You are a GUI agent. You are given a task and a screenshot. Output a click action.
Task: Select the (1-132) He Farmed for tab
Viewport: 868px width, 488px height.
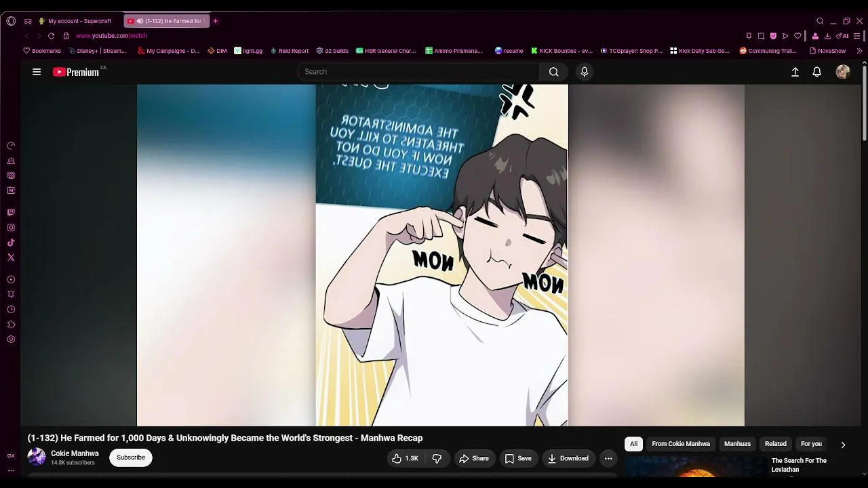tap(167, 21)
